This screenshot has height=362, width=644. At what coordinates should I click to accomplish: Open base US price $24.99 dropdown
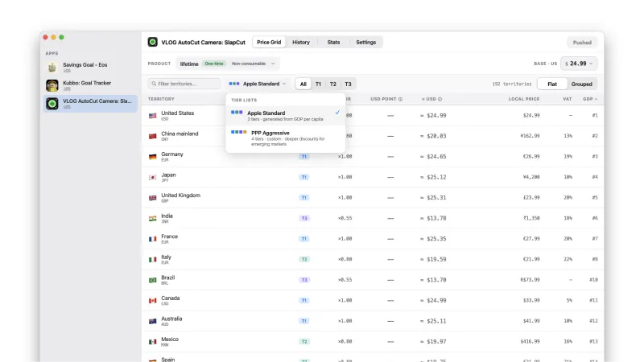tap(579, 64)
